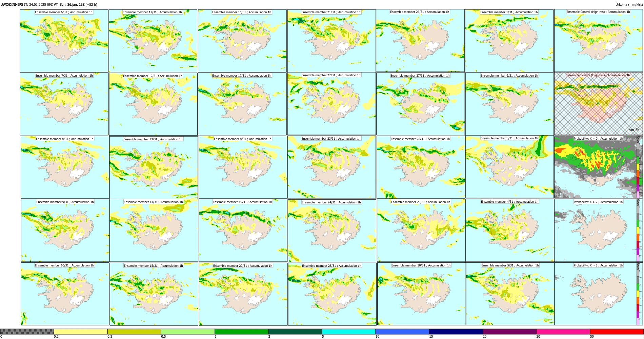View the Ensemble member 13/31 precipitation map

click(154, 167)
